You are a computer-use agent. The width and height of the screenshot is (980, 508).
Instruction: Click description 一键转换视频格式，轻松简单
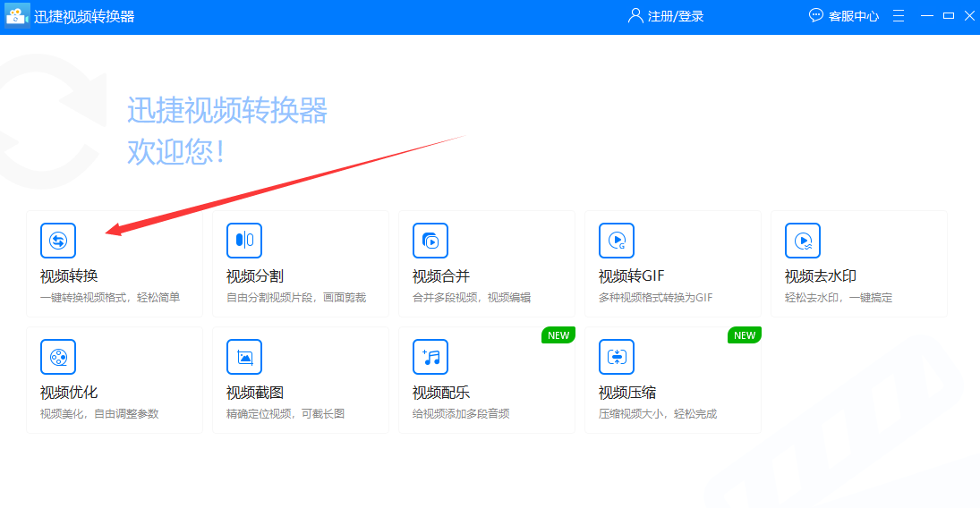tap(110, 298)
